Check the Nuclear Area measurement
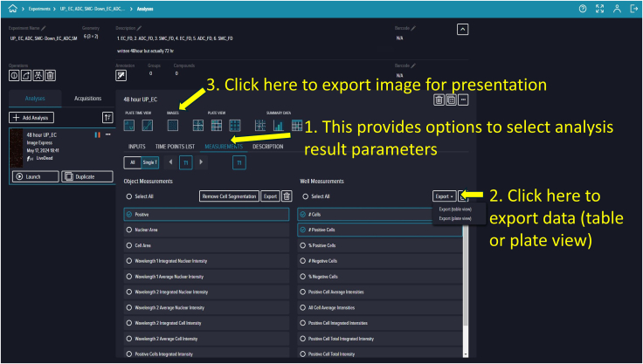This screenshot has height=364, width=643. 206,230
